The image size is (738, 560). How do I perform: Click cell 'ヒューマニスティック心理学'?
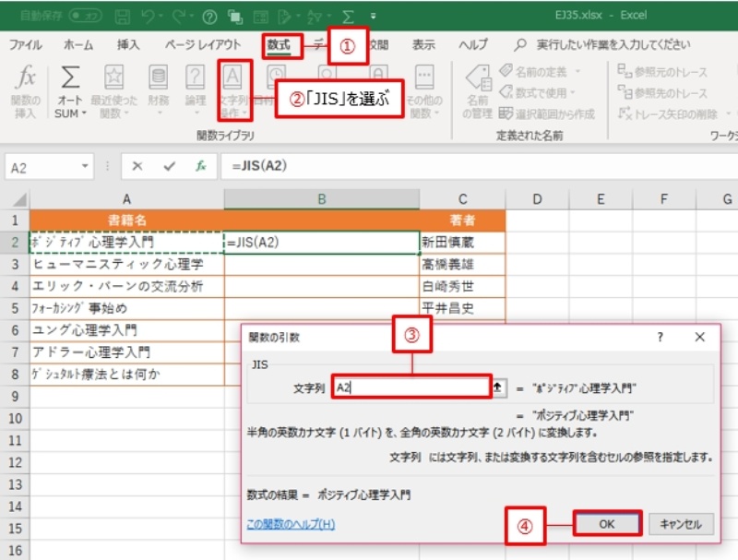(x=127, y=265)
